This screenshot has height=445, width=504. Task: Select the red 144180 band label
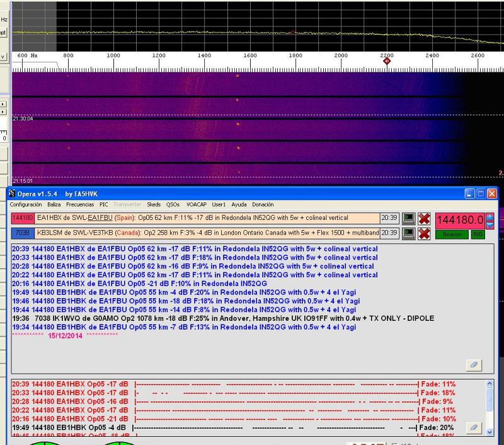coord(22,218)
